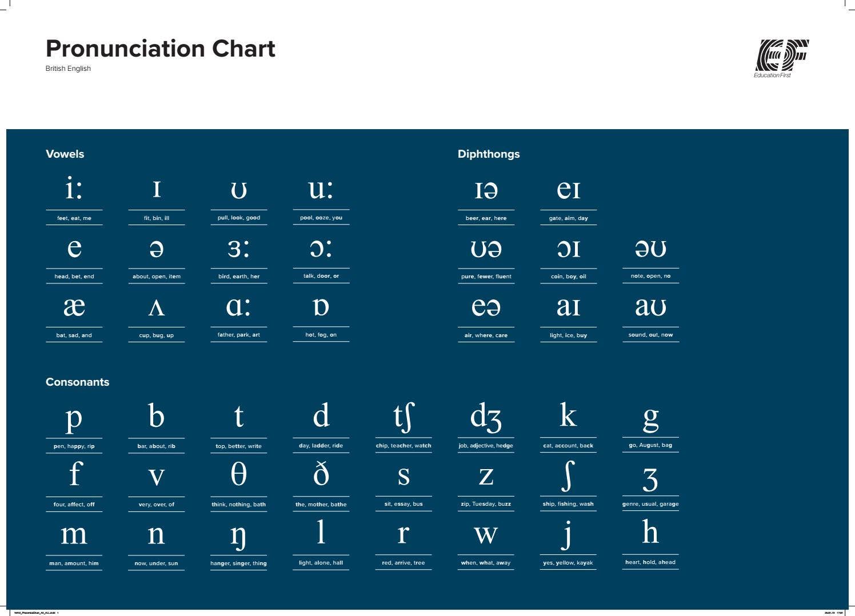Click example words 'sound, out, now'
Screen dimensions: 855x616
coord(650,335)
